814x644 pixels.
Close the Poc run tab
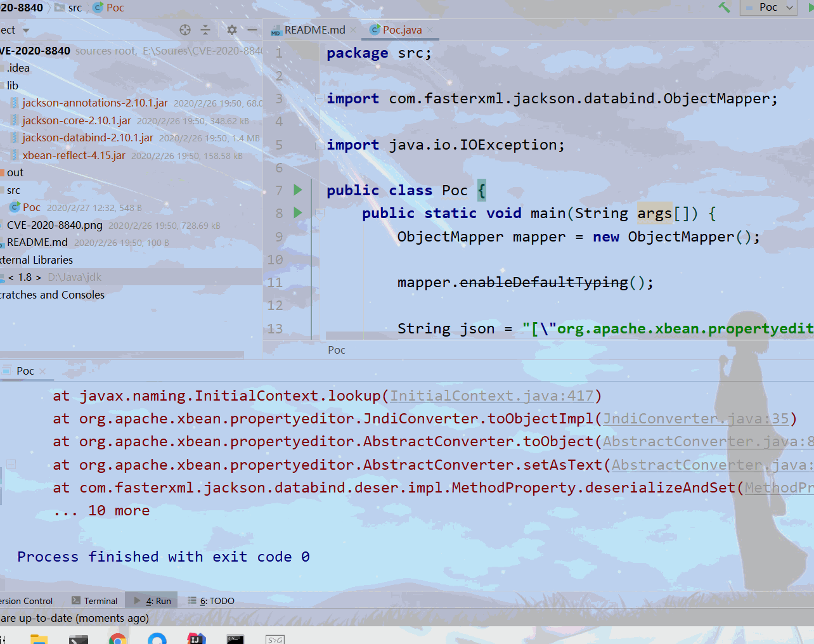pyautogui.click(x=42, y=371)
